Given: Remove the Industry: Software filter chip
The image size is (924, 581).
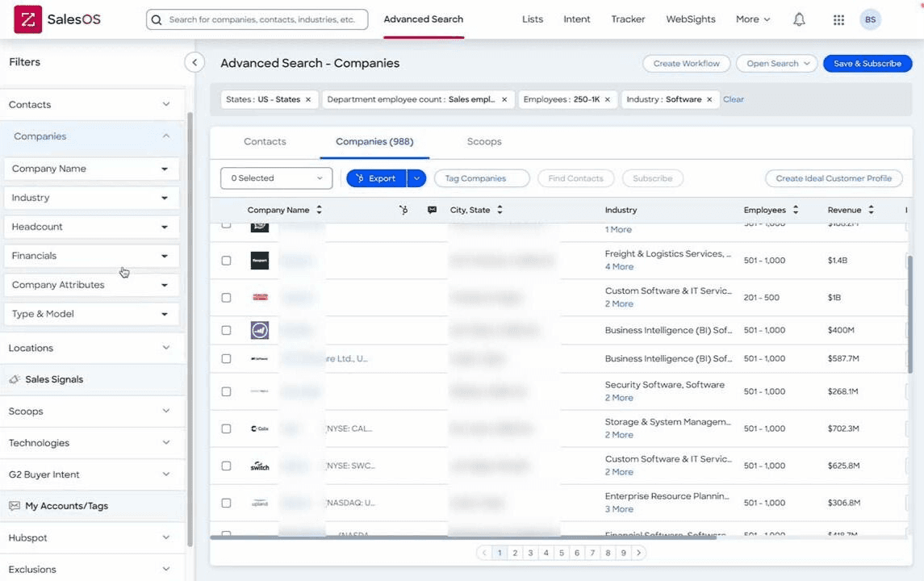Looking at the screenshot, I should [709, 99].
